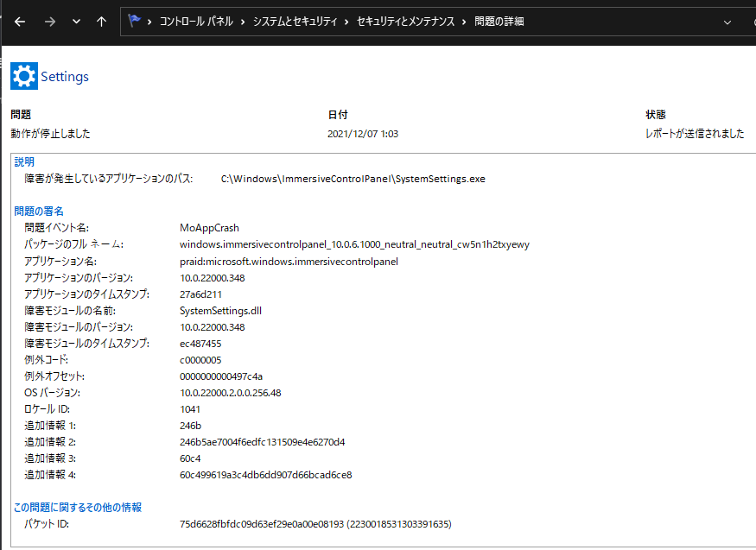Expand the chevron after コントロール パネル

(243, 22)
